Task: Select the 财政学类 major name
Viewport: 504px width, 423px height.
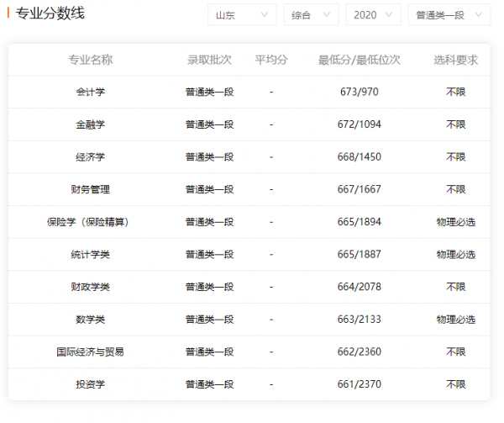Action: click(x=91, y=287)
